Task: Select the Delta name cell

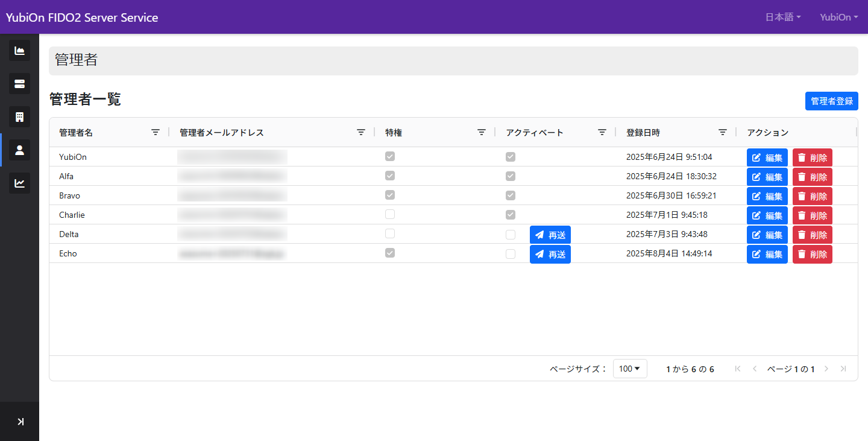Action: coord(69,234)
